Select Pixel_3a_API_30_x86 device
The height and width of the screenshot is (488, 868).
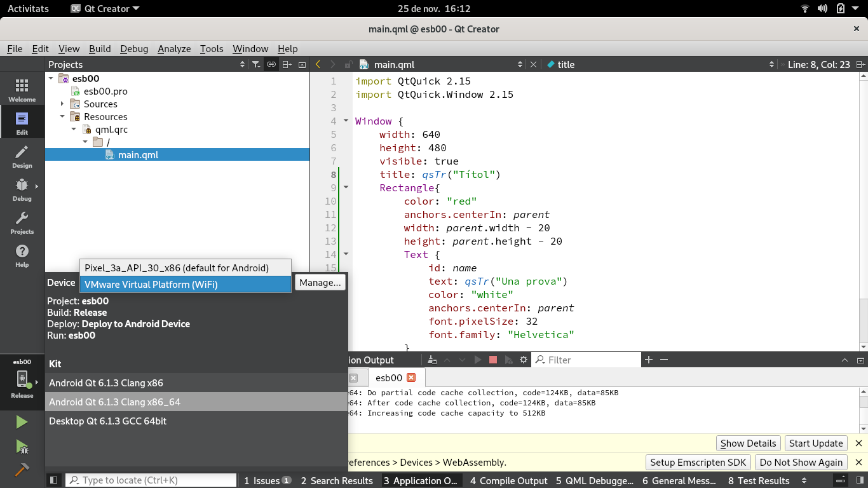click(186, 268)
